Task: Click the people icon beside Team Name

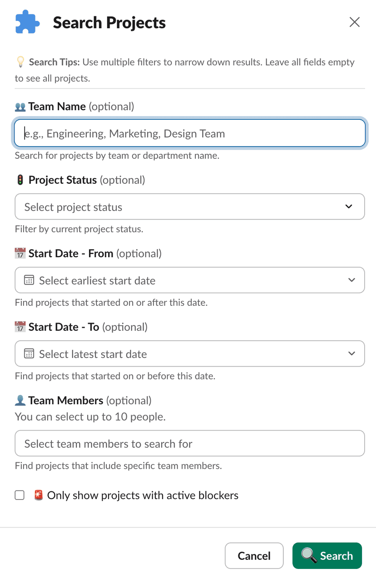Action: click(20, 107)
